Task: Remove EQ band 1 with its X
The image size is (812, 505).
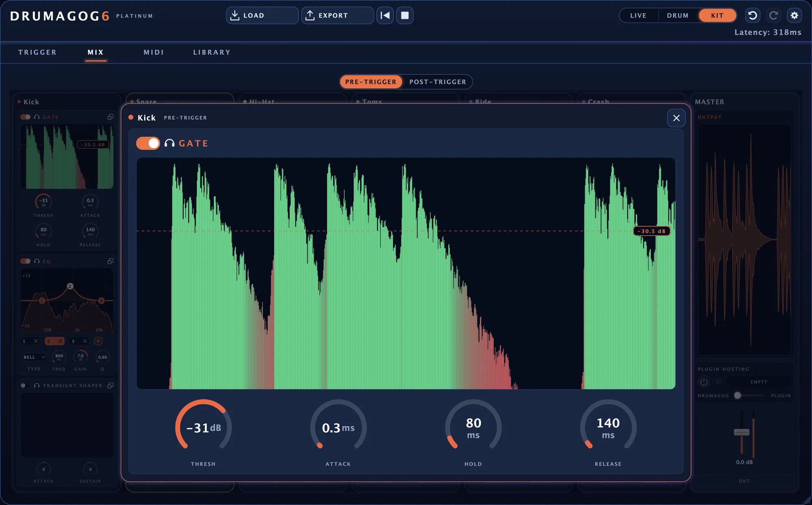Action: tap(36, 341)
